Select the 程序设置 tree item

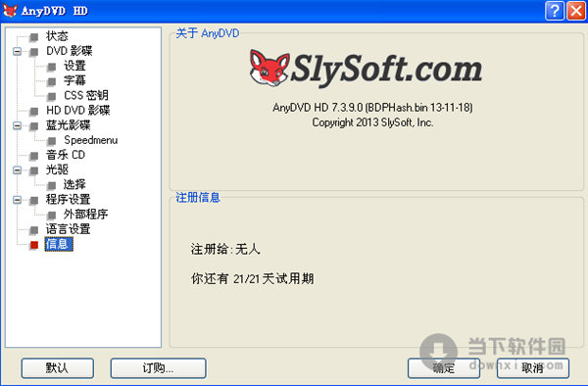pos(69,200)
